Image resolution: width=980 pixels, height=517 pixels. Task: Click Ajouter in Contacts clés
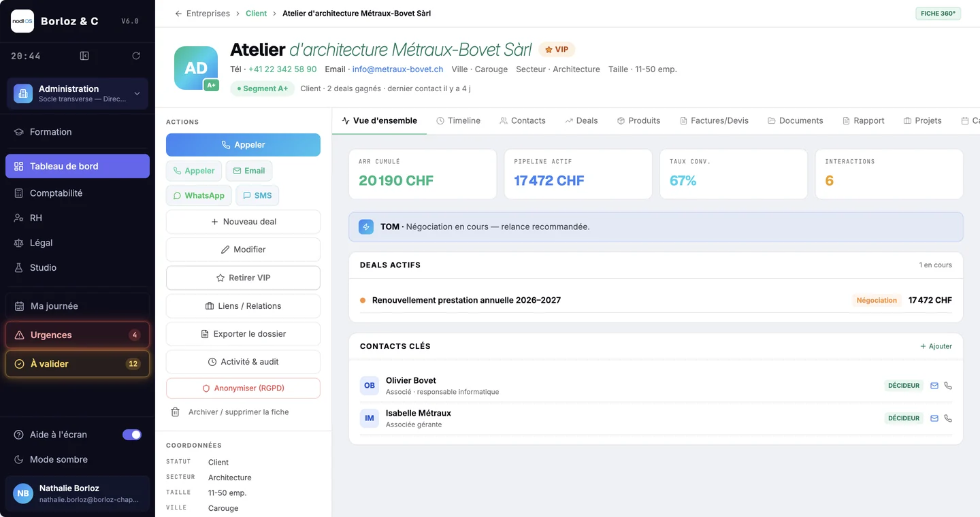(x=936, y=346)
